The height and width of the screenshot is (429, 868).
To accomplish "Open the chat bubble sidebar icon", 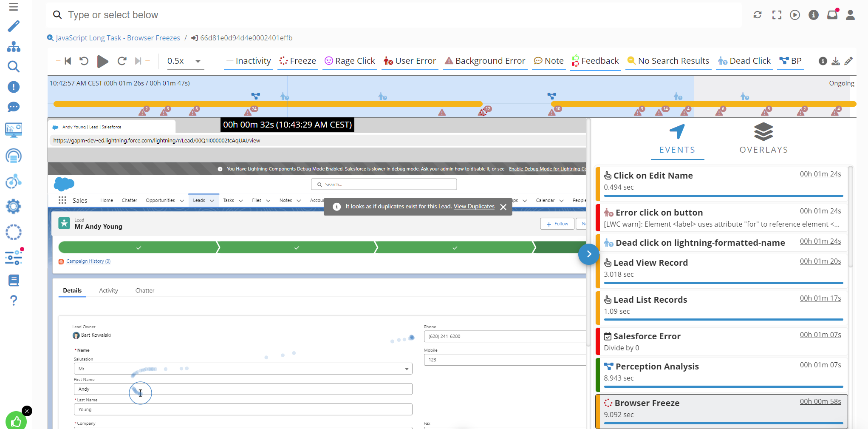I will tap(14, 107).
